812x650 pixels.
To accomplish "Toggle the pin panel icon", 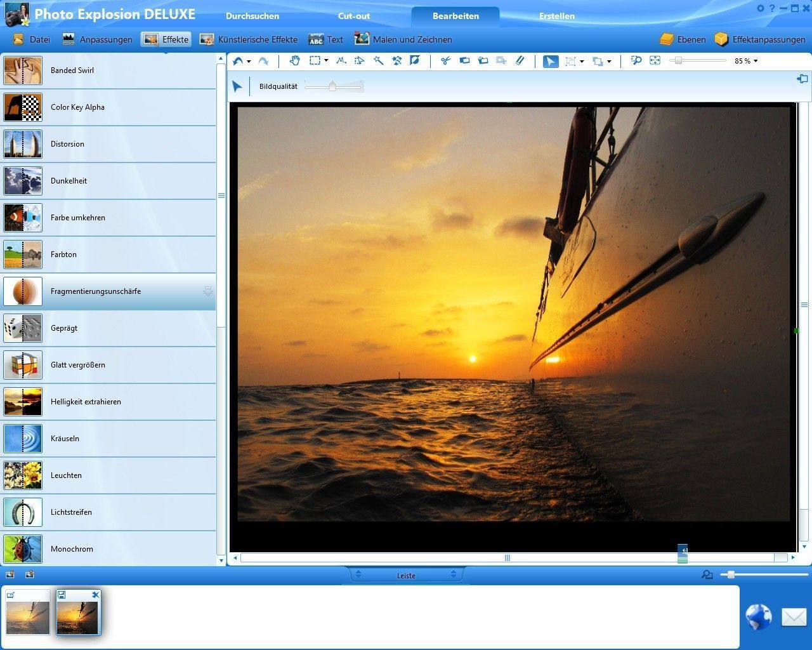I will 802,79.
